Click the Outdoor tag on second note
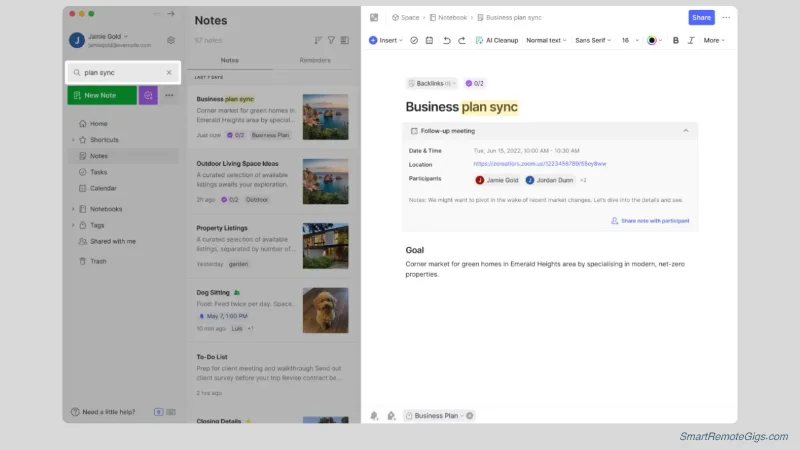This screenshot has height=450, width=800. 257,199
